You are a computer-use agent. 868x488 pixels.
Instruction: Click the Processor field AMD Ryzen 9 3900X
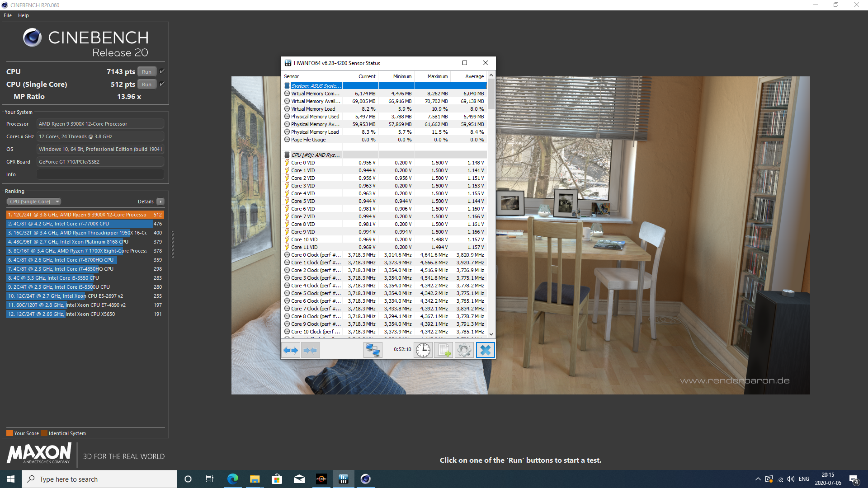(x=100, y=124)
